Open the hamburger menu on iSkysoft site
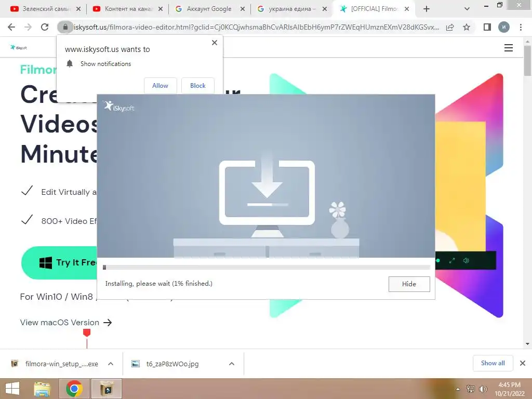 click(x=509, y=48)
